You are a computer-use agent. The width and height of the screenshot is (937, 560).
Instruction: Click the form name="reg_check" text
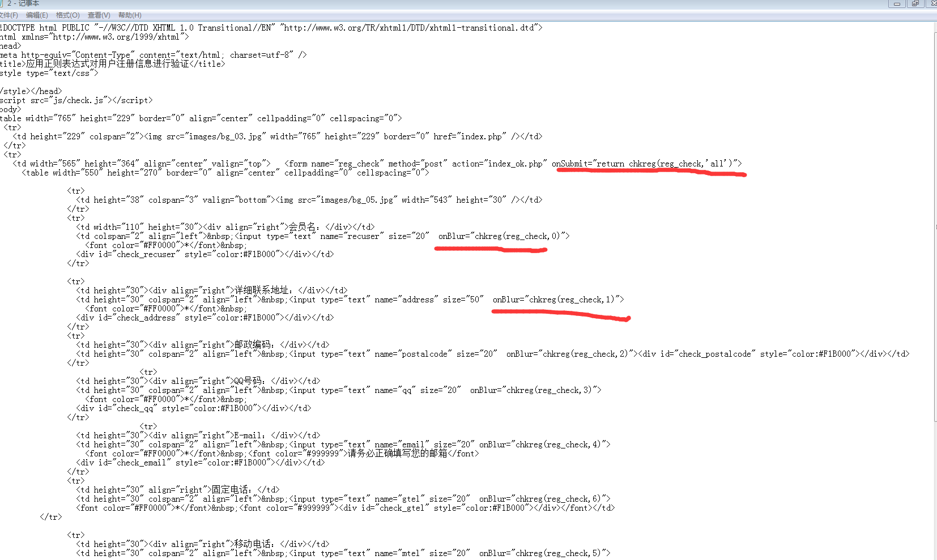click(334, 164)
